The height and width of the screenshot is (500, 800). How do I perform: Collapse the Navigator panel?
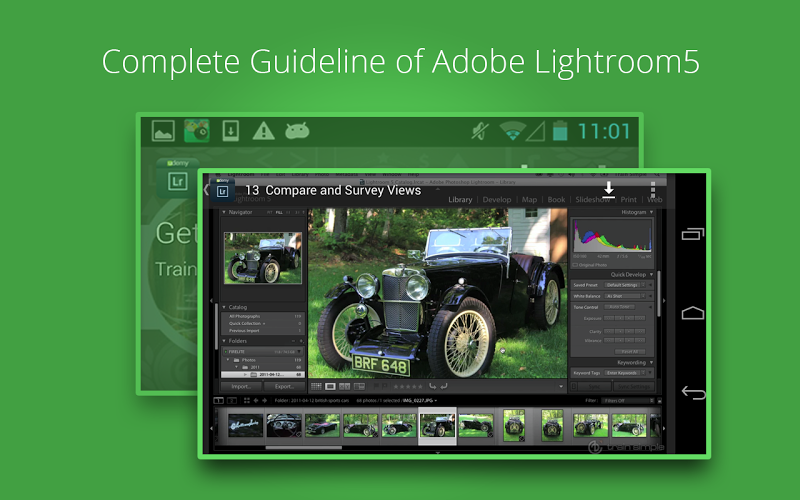pos(224,212)
